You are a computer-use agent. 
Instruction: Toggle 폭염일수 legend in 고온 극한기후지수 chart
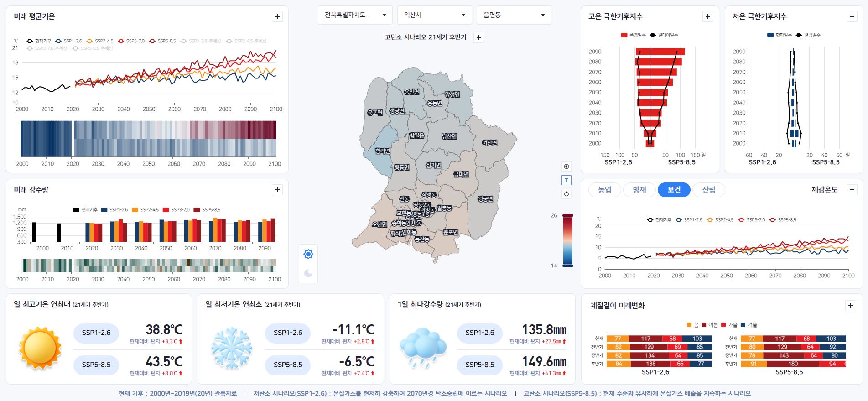point(633,35)
